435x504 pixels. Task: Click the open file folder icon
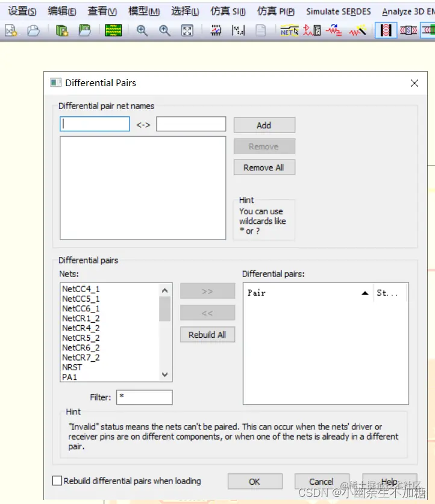[33, 31]
